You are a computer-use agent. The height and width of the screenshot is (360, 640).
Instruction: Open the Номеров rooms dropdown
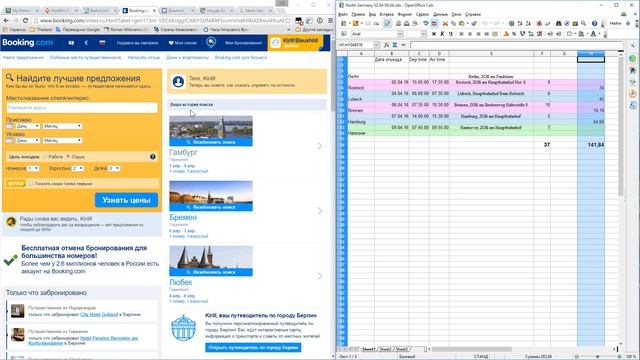click(33, 169)
